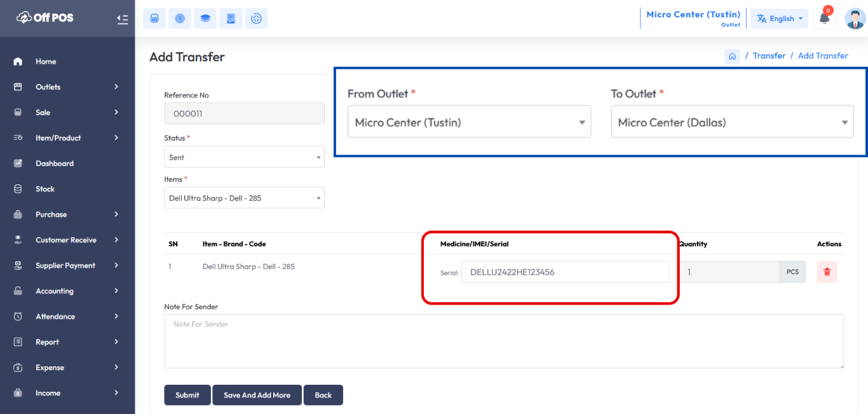Open the notification bell
This screenshot has width=868, height=414.
tap(824, 18)
